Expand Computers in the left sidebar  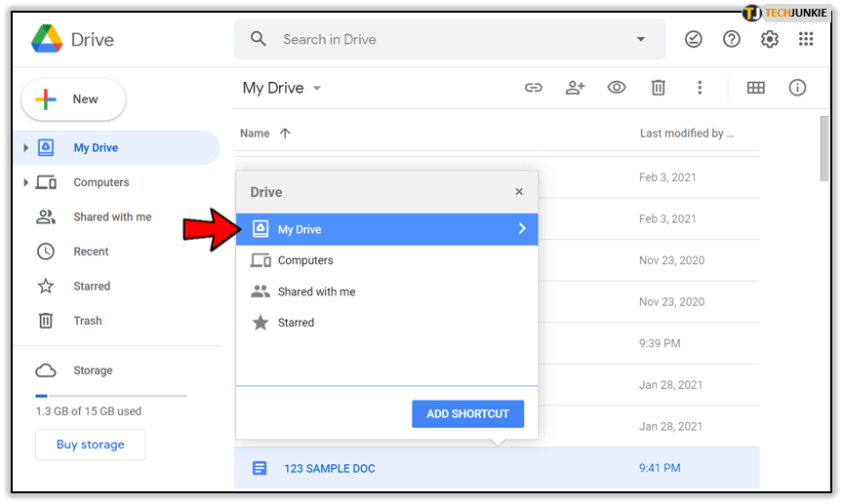point(26,182)
